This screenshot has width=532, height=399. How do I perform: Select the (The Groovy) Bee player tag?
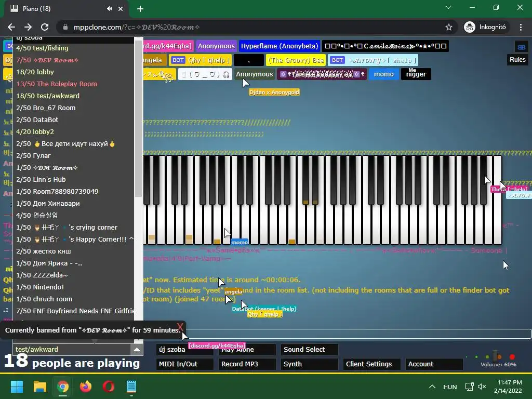[296, 60]
